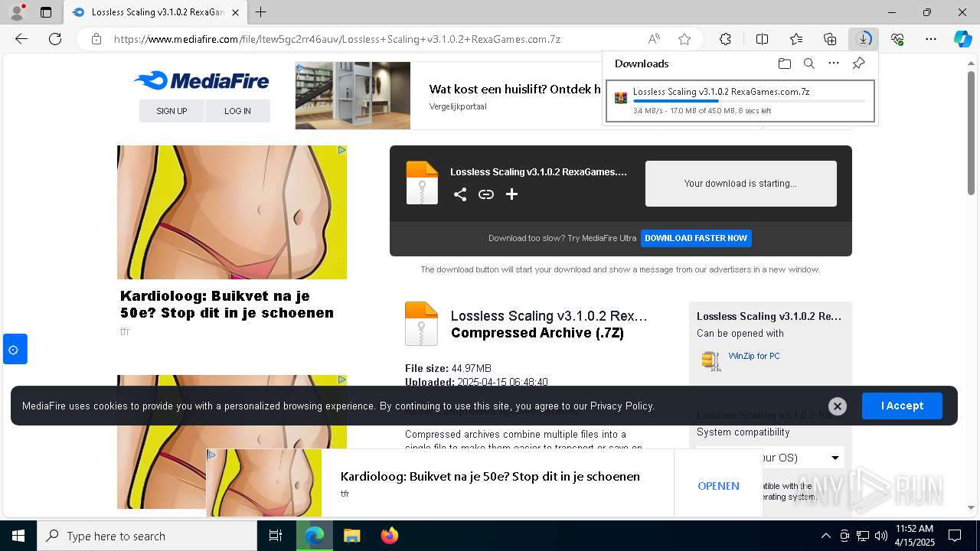
Task: Open AdChoices icon on top-left ad
Action: click(x=341, y=151)
